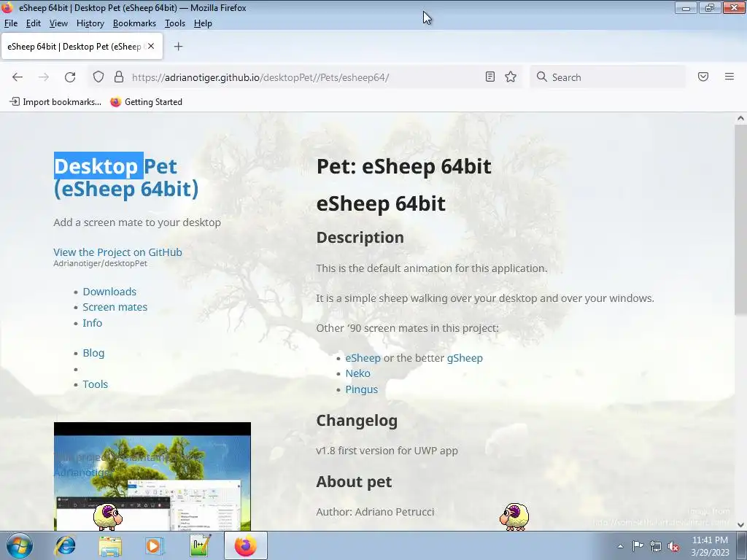Open a new tab with plus button
Viewport: 747px width, 560px height.
(x=178, y=46)
